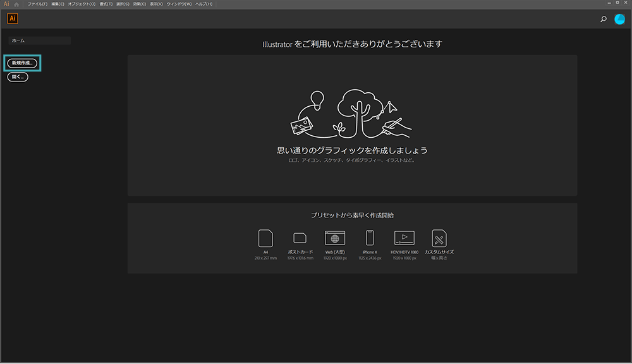Image resolution: width=632 pixels, height=364 pixels.
Task: Click the 思い通りのグラフィックを作成しましょう heading
Action: [352, 150]
